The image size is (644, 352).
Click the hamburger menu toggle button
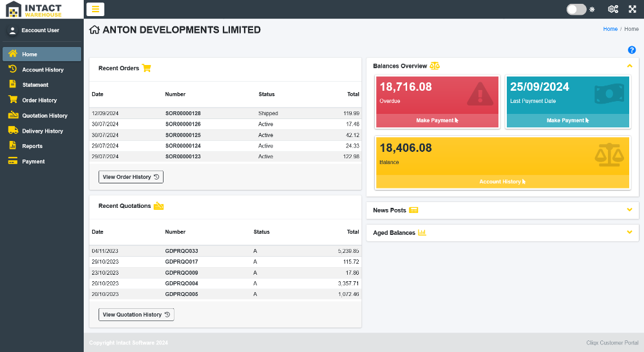click(x=95, y=9)
